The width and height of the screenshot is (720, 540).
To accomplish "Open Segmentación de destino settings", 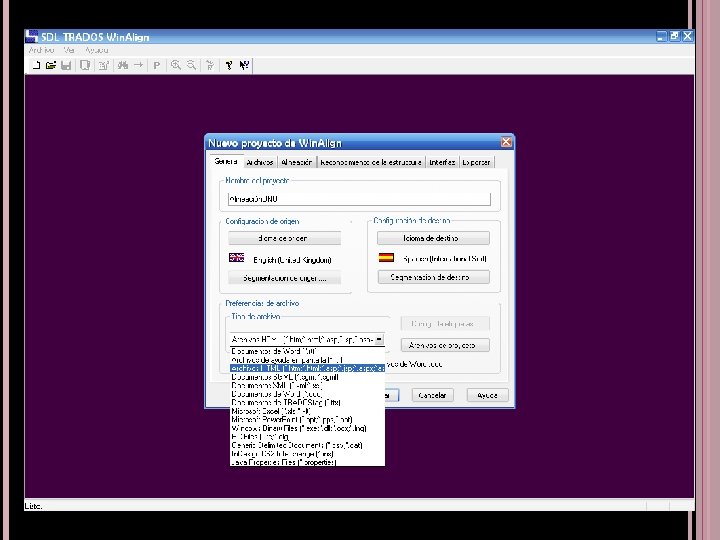I will tap(433, 277).
